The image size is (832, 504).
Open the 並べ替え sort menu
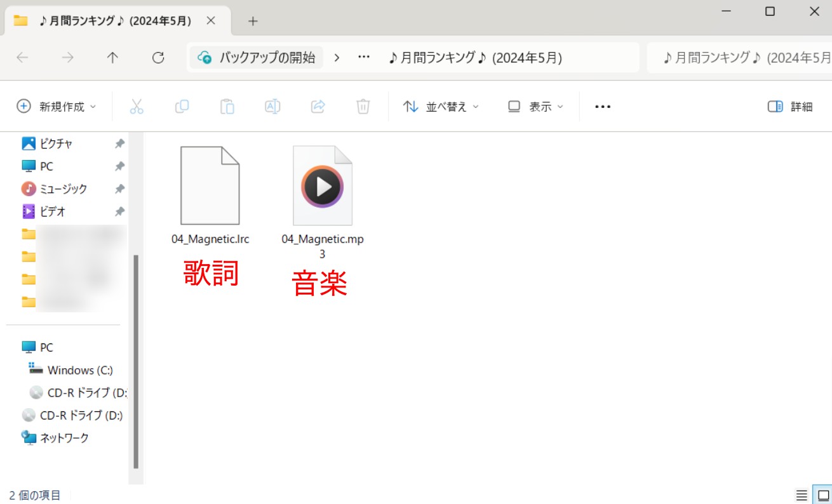coord(441,107)
